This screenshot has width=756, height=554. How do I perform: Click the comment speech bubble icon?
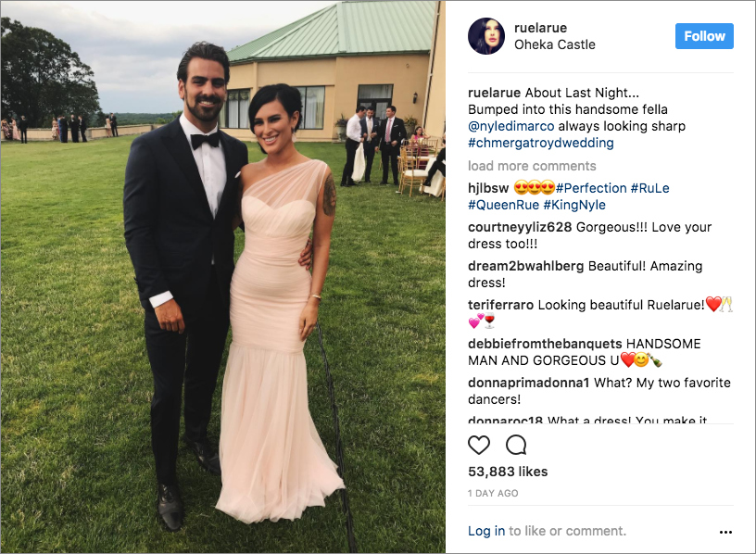pos(516,445)
